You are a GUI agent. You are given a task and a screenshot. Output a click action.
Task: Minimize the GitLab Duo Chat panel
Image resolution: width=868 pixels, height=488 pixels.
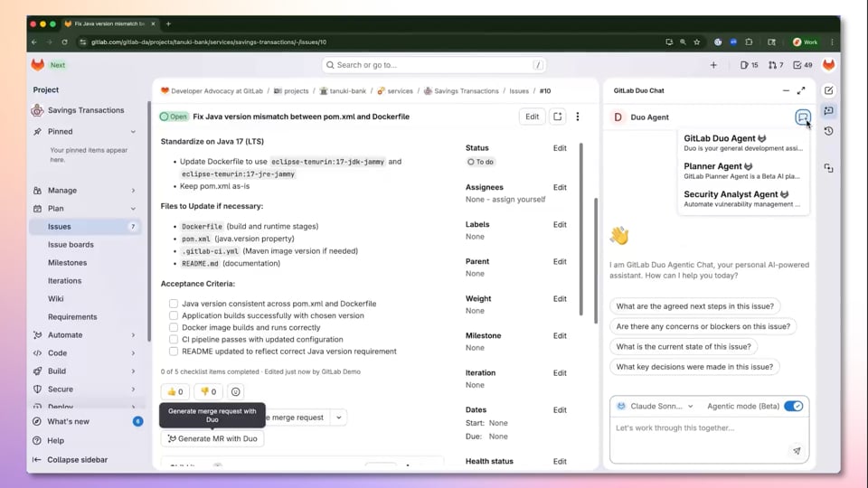coord(786,90)
